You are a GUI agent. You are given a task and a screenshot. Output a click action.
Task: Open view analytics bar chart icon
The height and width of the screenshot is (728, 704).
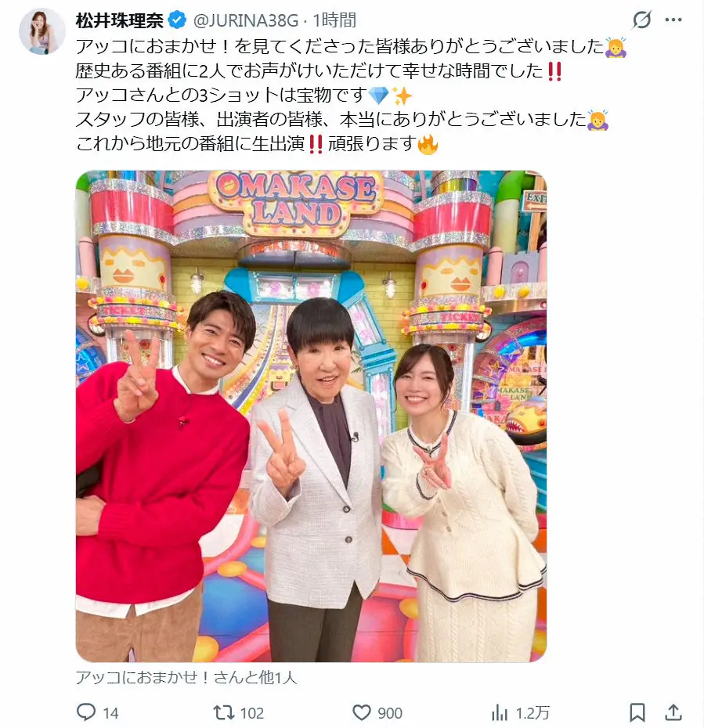click(x=500, y=712)
